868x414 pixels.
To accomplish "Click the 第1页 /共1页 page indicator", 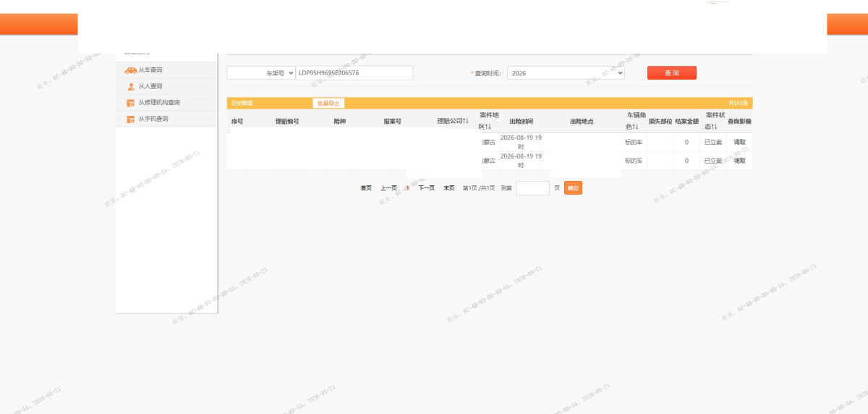I will (x=479, y=188).
